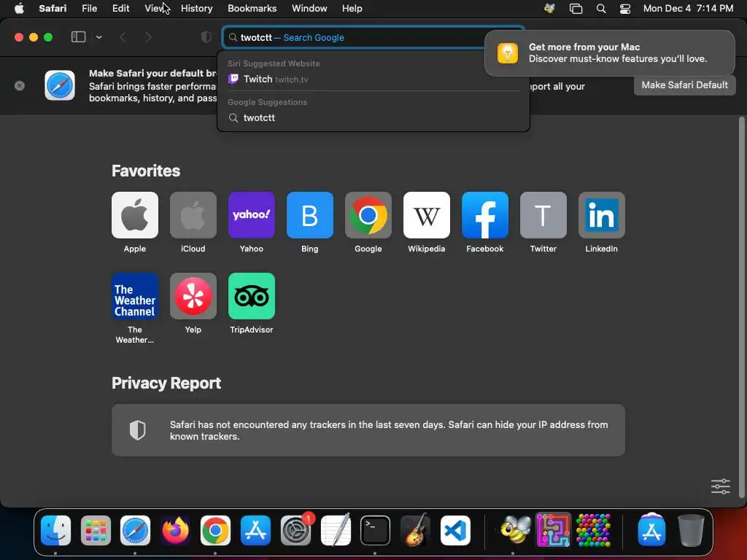Open the Twitter favorite tile
This screenshot has height=560, width=747.
point(543,215)
